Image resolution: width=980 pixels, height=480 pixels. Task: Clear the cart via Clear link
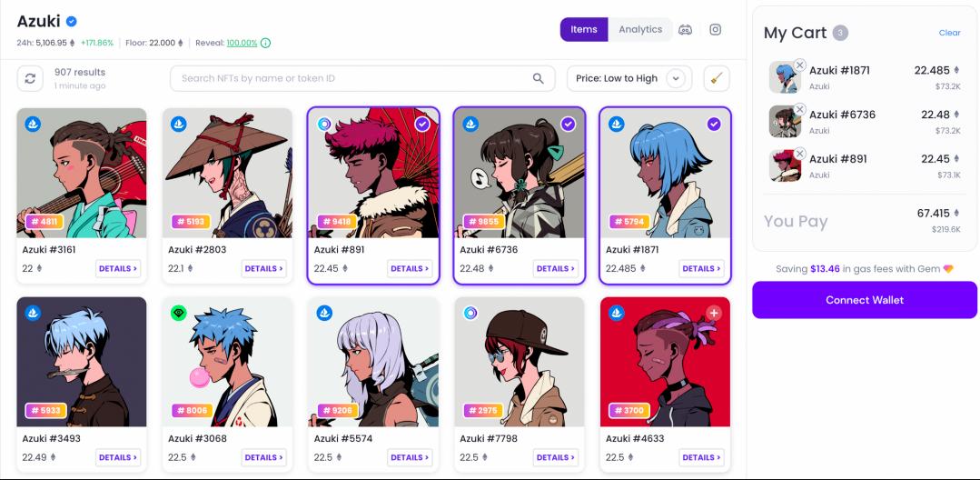[x=949, y=33]
